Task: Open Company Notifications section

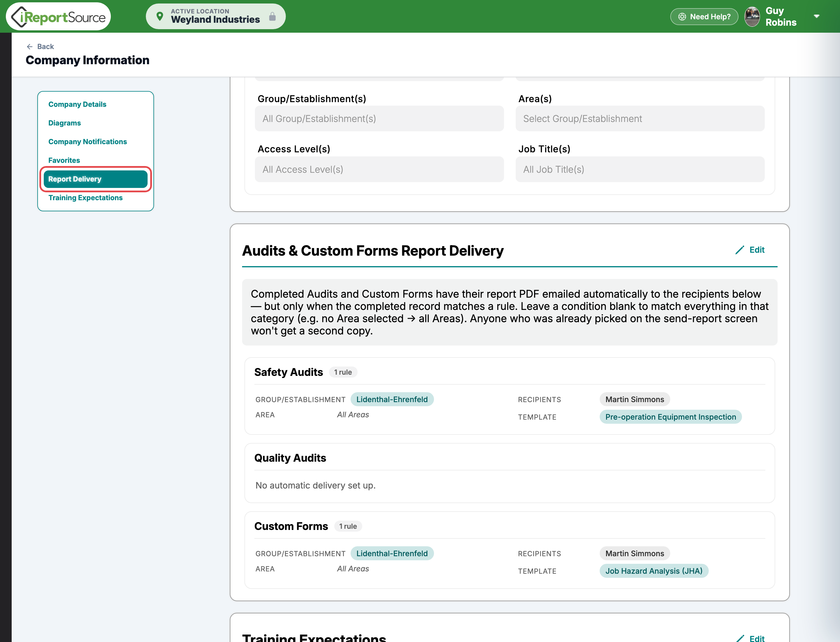Action: (x=87, y=142)
